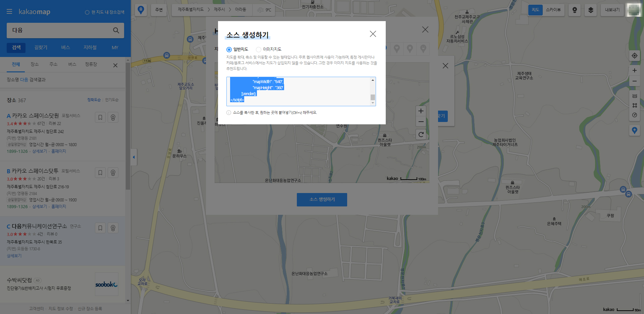Filter results by 주소
This screenshot has height=314, width=644.
click(x=53, y=64)
